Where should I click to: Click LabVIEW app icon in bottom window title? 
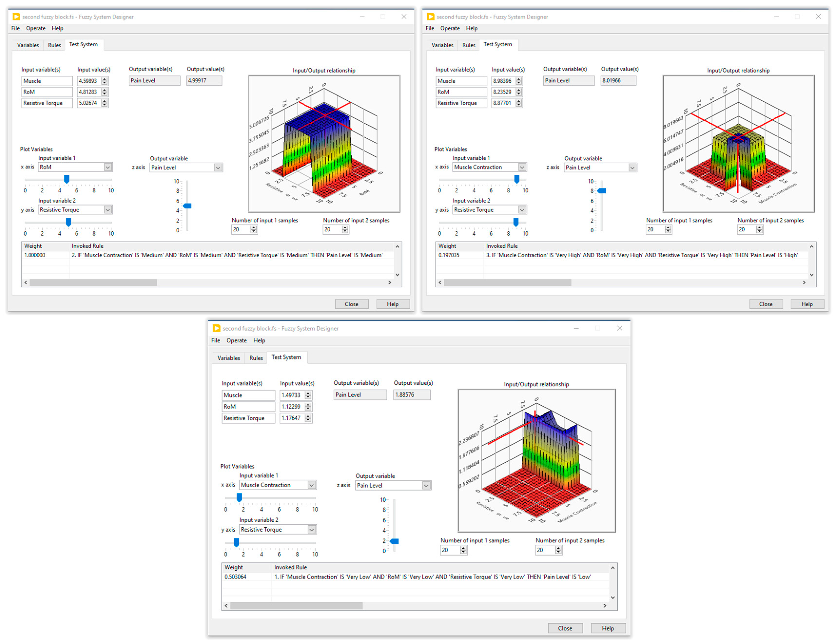point(216,329)
